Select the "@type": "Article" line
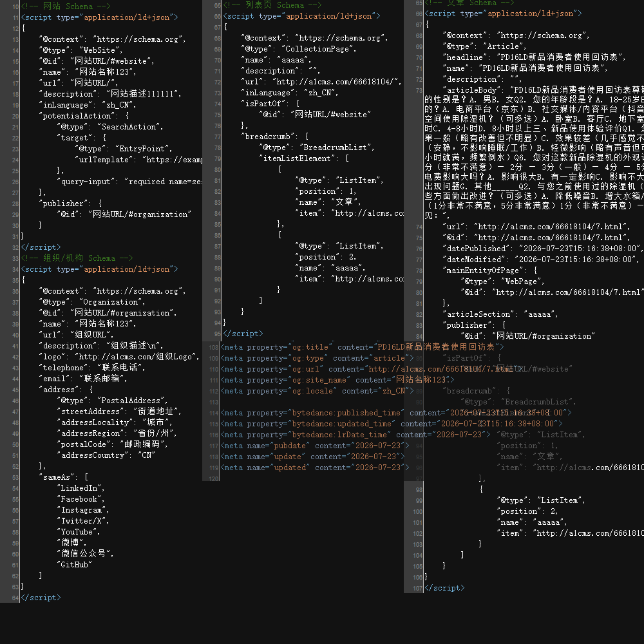This screenshot has width=644, height=644. pyautogui.click(x=485, y=46)
